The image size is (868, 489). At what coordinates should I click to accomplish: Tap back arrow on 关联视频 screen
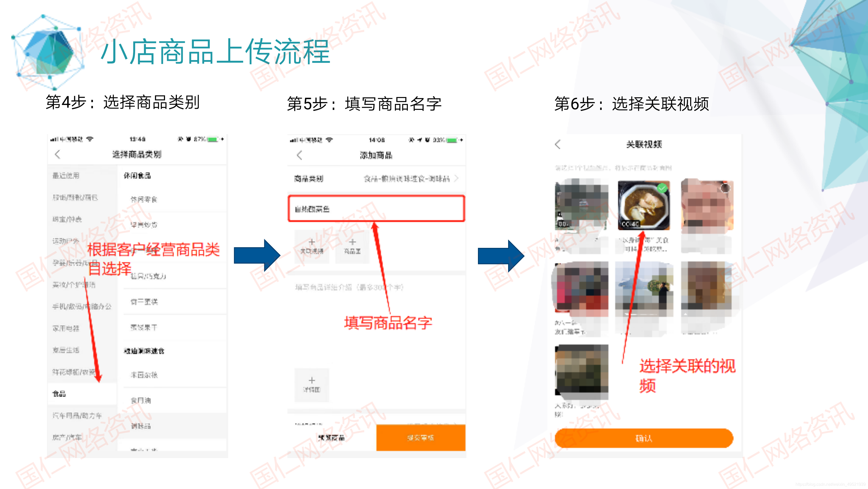[558, 144]
